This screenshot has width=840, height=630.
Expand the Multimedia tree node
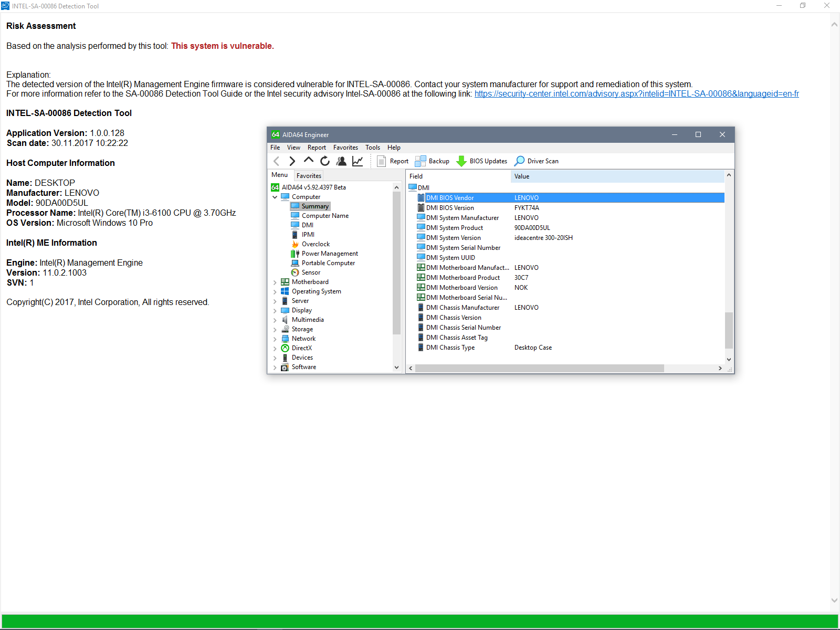coord(275,320)
